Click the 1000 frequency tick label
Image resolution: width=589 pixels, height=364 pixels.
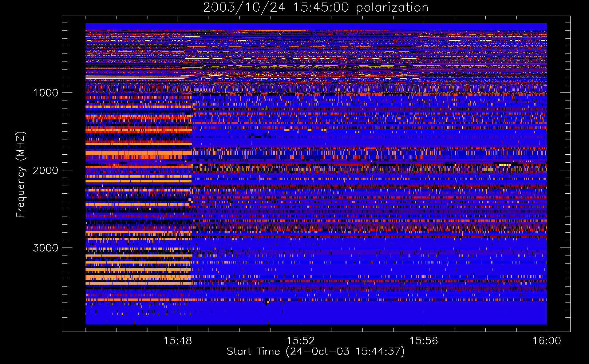pyautogui.click(x=46, y=93)
